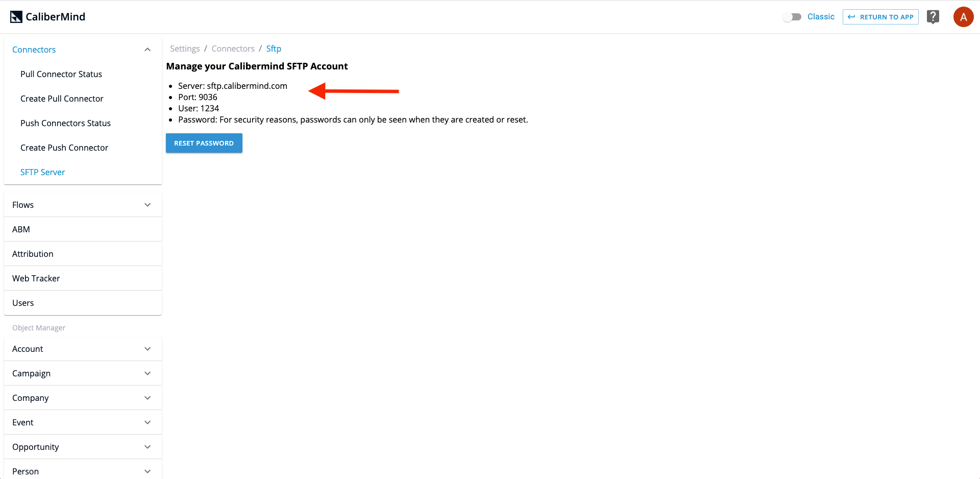980x479 pixels.
Task: Expand the Event object chevron
Action: coord(148,422)
